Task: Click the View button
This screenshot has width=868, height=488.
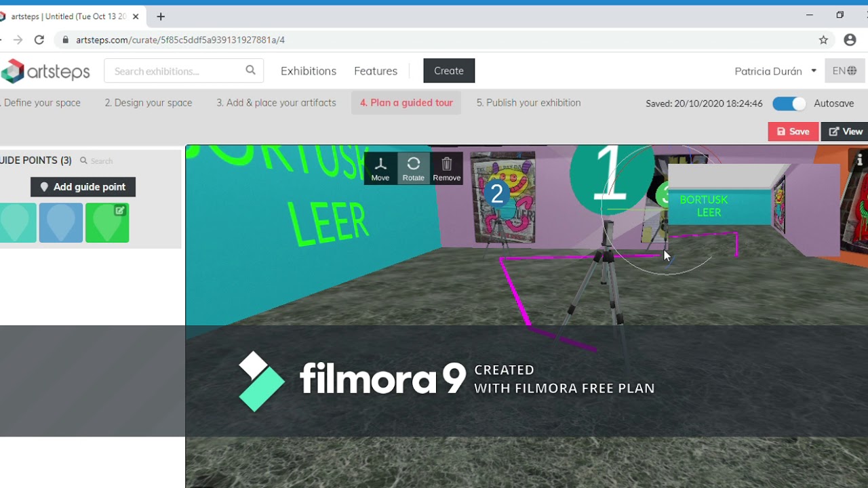Action: [x=845, y=131]
